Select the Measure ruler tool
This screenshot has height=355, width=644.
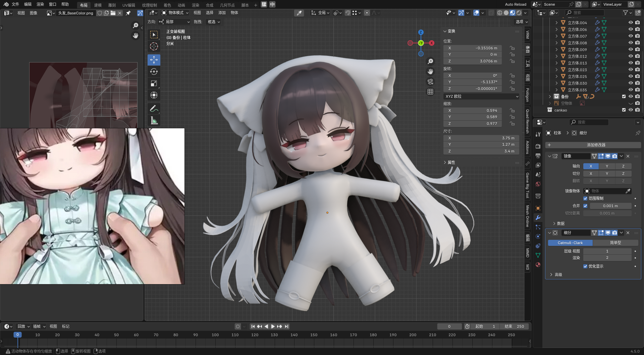pyautogui.click(x=154, y=121)
